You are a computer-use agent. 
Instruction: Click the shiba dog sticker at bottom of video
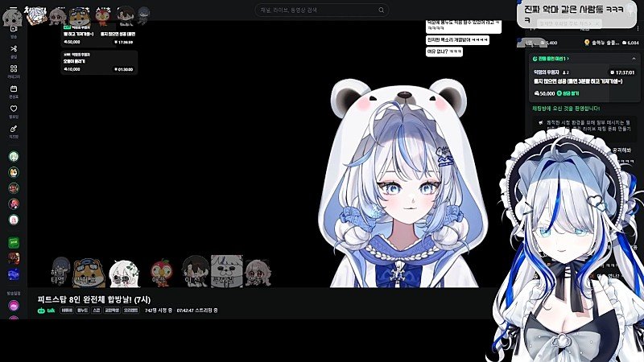click(89, 273)
